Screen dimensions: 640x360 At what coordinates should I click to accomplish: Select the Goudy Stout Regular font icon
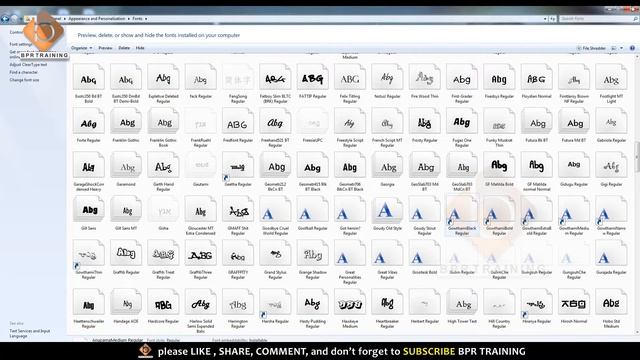tap(424, 210)
